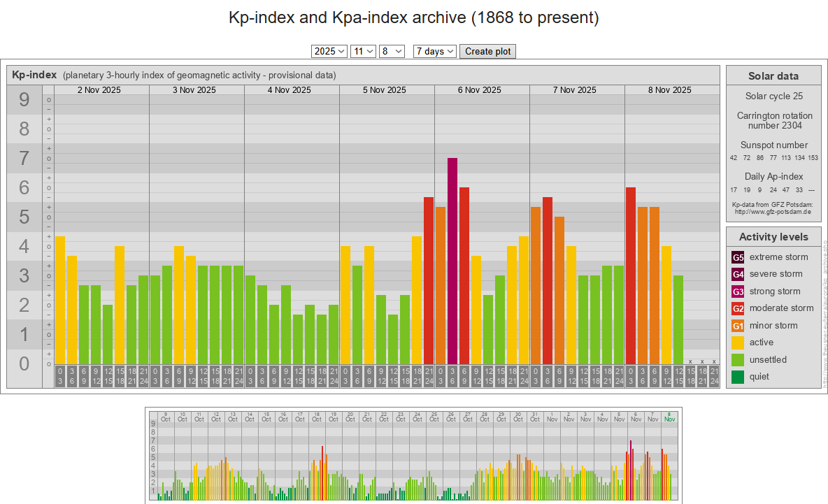
Task: Click the '30 Oct' label in overview chart
Action: click(518, 417)
